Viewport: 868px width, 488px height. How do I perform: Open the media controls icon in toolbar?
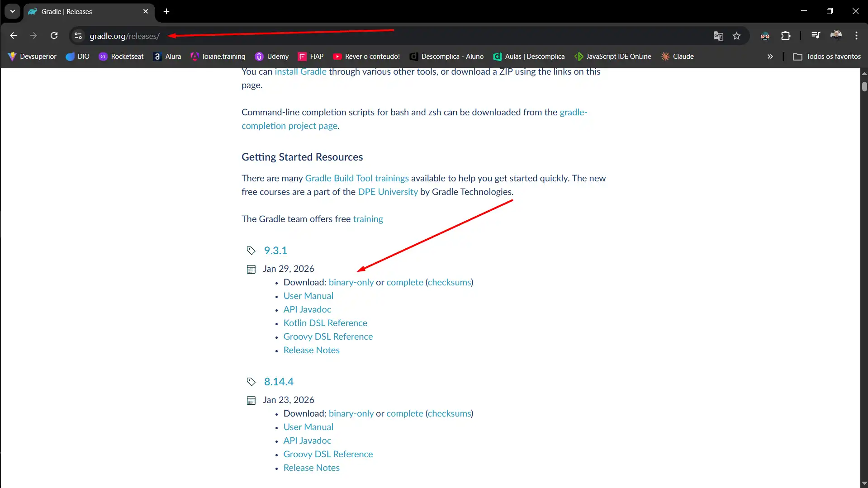tap(816, 35)
